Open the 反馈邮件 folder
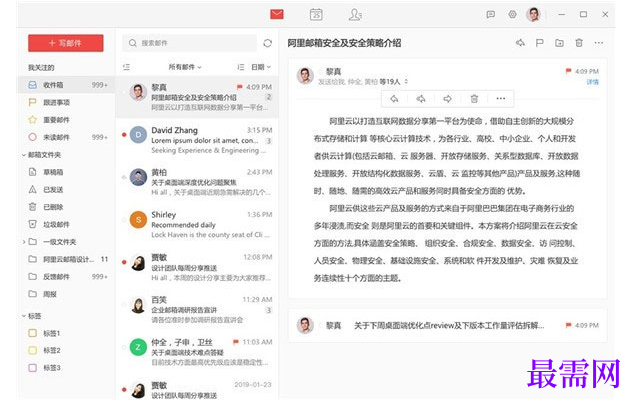This screenshot has height=405, width=639. click(x=66, y=277)
